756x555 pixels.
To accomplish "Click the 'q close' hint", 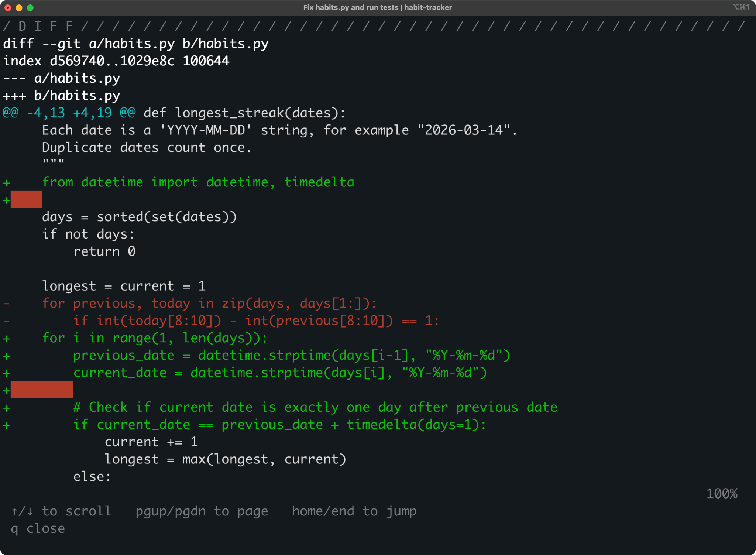I will (38, 528).
